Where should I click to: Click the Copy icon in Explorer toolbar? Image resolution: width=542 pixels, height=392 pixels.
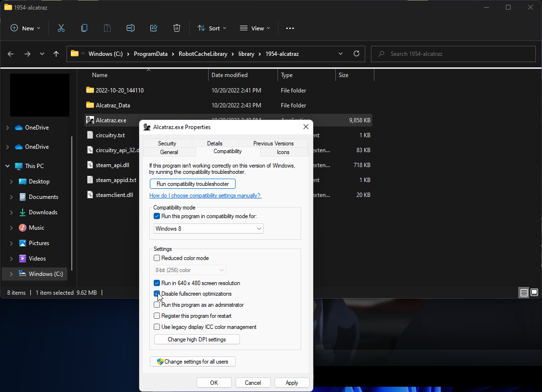tap(84, 28)
